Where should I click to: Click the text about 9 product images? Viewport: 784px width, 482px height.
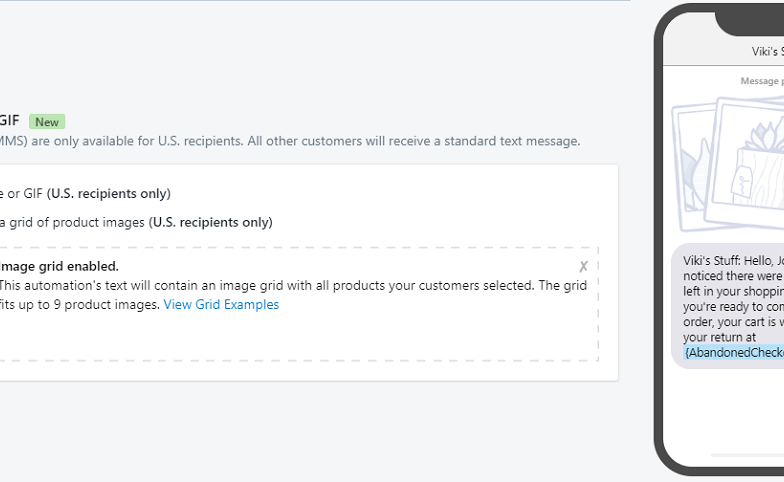(80, 305)
